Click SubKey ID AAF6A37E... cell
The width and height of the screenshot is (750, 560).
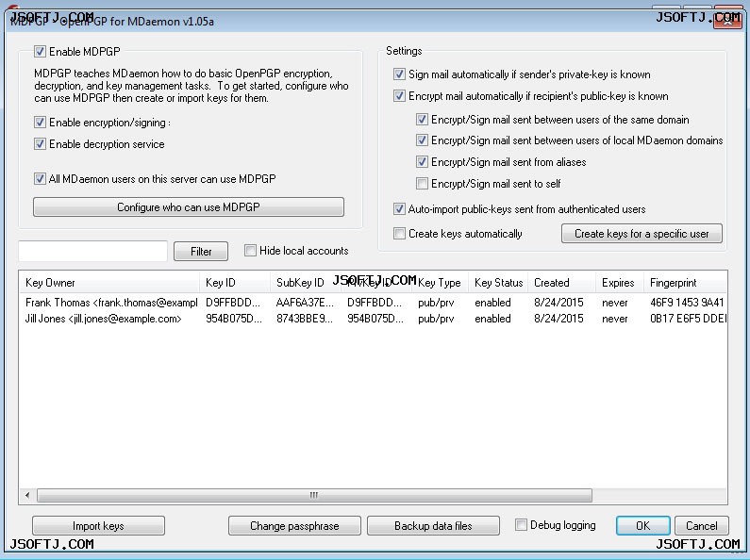[x=305, y=303]
